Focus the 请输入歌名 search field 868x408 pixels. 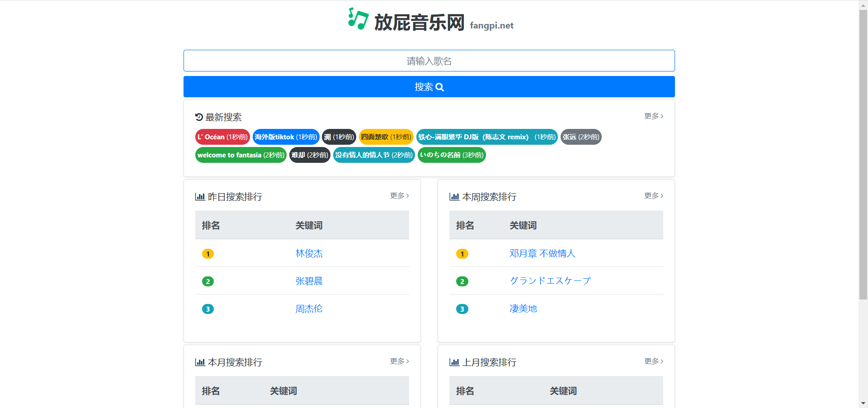tap(429, 61)
